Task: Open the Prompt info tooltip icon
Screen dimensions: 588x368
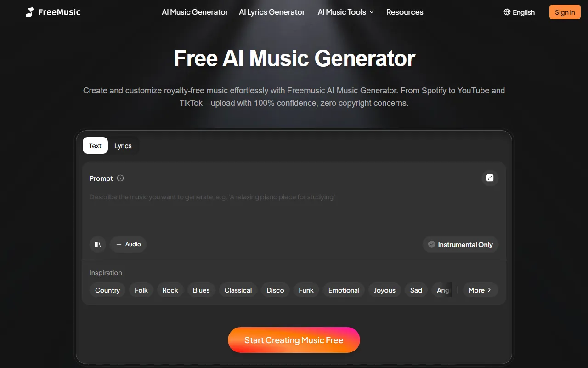Action: [120, 178]
